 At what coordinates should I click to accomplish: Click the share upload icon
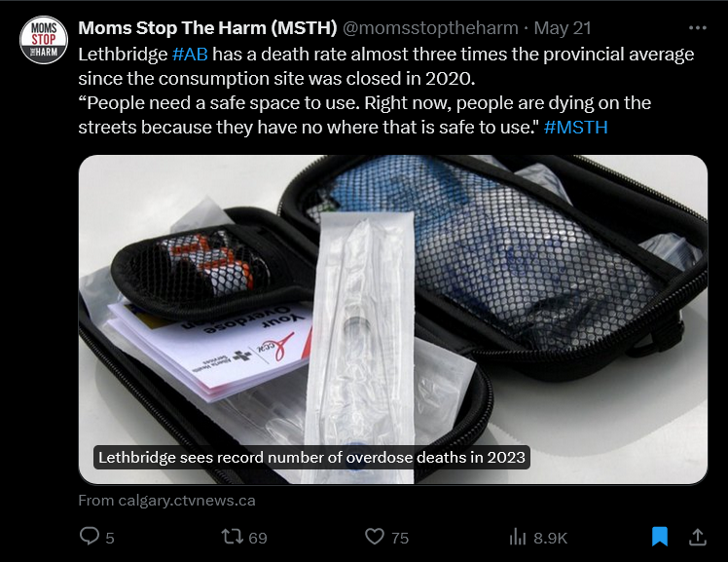point(698,537)
